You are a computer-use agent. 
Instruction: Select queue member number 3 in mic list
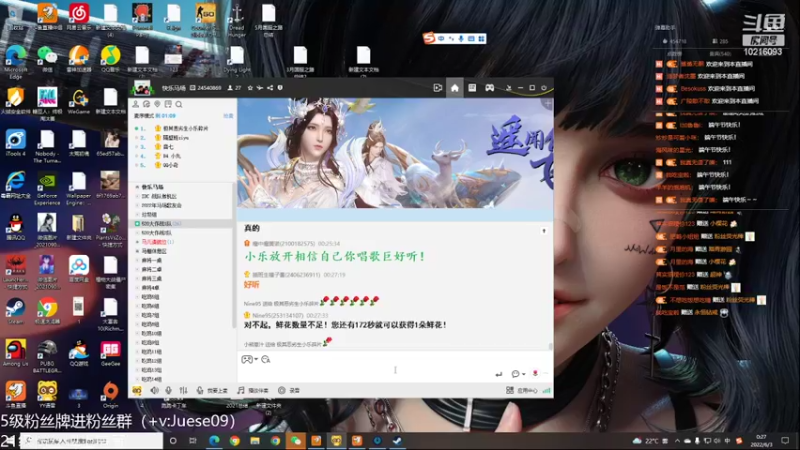coord(181,146)
